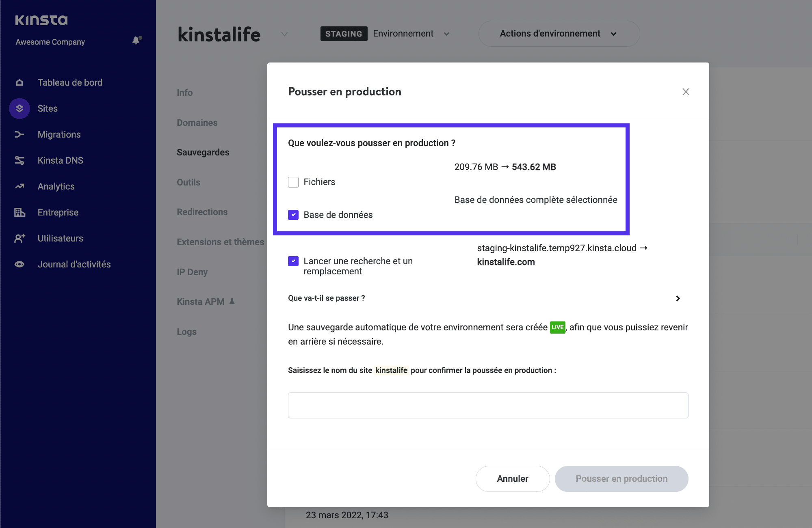Screen dimensions: 812x528
Task: Click Annuler button
Action: 513,478
